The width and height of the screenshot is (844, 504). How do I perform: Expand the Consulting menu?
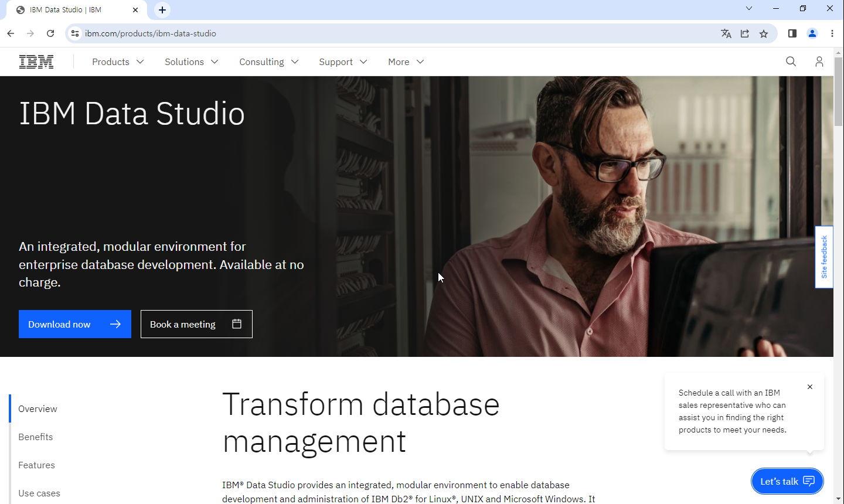click(269, 62)
